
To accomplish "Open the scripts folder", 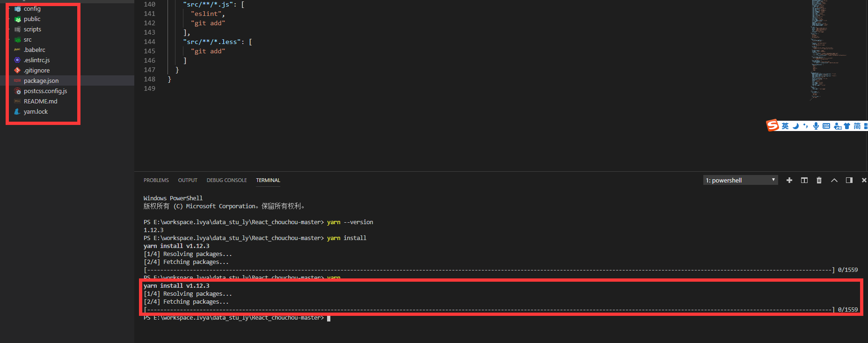I will coord(32,29).
